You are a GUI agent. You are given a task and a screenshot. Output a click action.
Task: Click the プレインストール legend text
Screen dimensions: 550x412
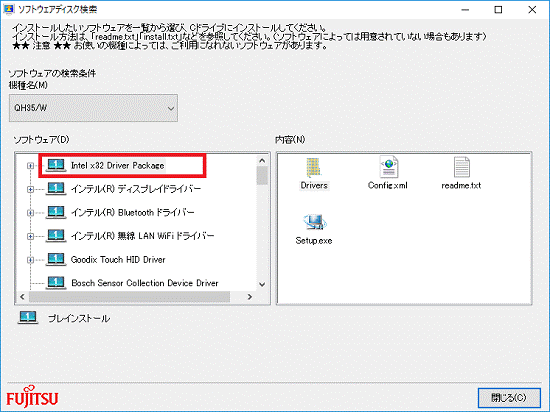79,318
